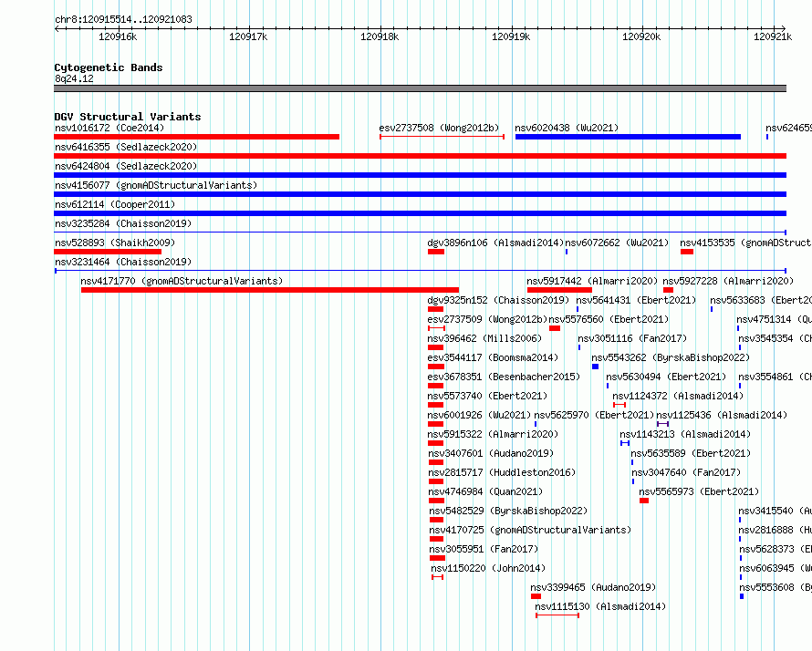
Task: Open nsv4156077 (gnomADStructuralVariants) label
Action: 156,185
